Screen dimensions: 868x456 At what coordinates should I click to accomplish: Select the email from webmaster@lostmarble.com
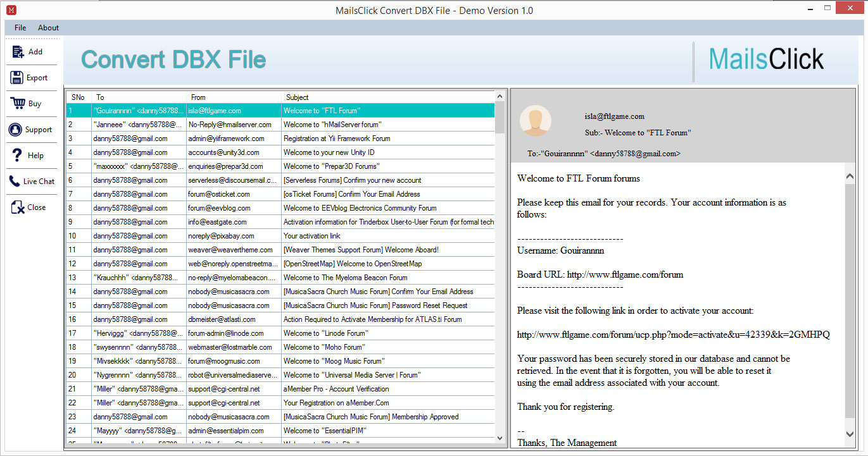[x=280, y=347]
